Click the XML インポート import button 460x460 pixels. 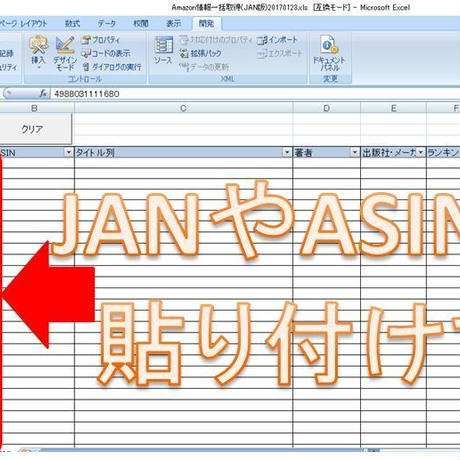(277, 40)
